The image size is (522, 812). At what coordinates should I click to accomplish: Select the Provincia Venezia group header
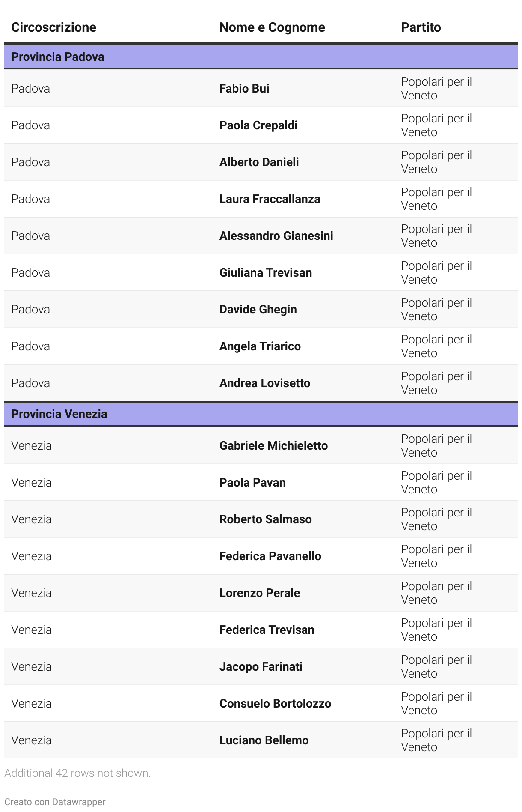(x=261, y=414)
